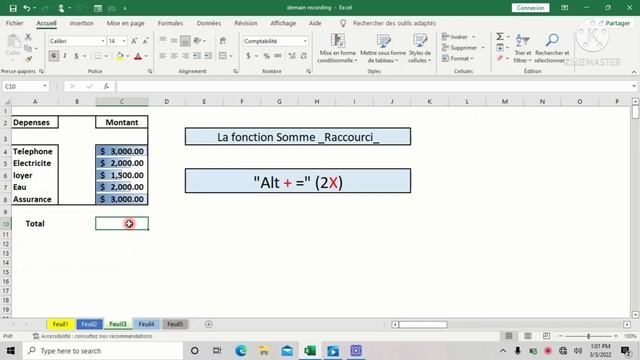Toggle top vertical alignment
The image size is (640, 360).
162,41
